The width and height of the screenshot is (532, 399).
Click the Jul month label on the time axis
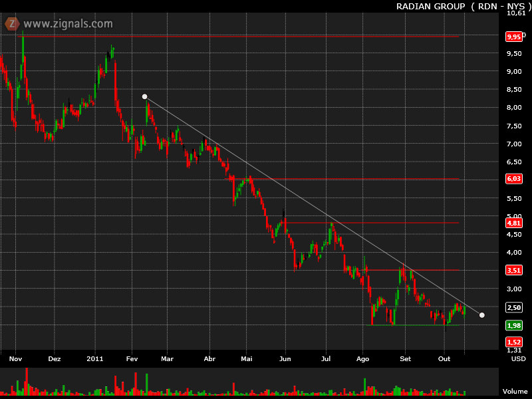tap(326, 358)
